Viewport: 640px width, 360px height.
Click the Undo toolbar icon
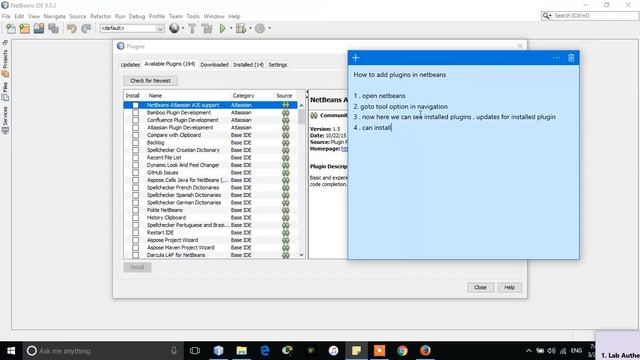[x=72, y=29]
